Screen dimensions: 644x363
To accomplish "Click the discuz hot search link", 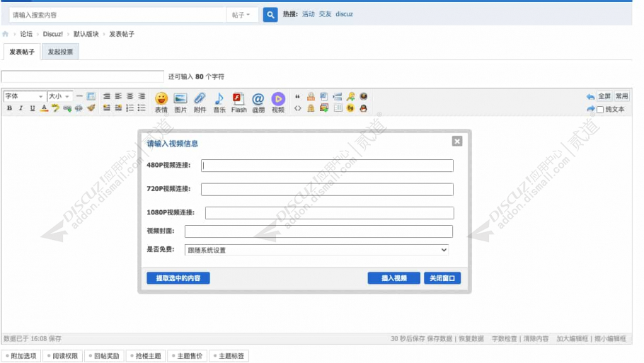I will point(344,14).
